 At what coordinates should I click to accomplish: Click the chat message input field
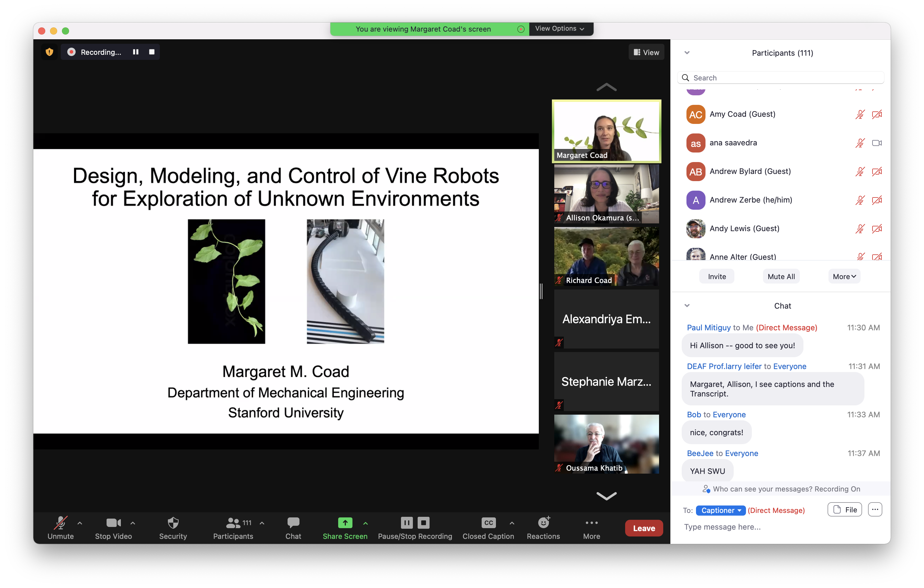coord(781,527)
